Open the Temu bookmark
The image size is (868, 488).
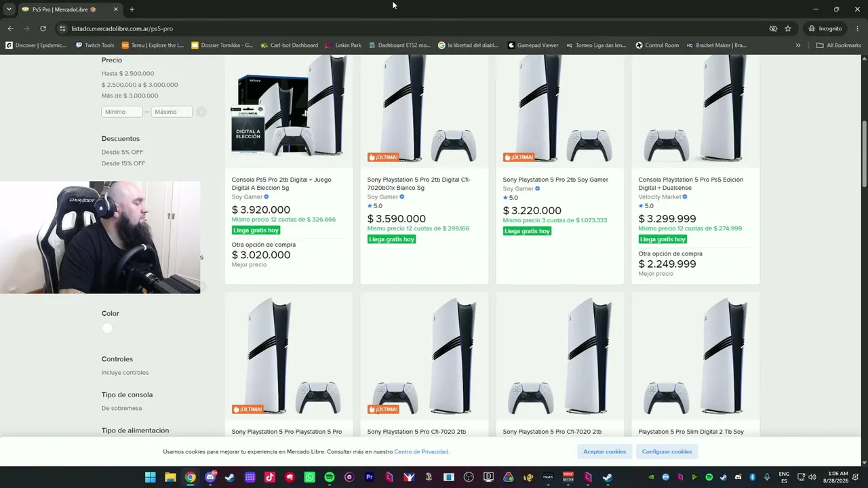point(153,45)
